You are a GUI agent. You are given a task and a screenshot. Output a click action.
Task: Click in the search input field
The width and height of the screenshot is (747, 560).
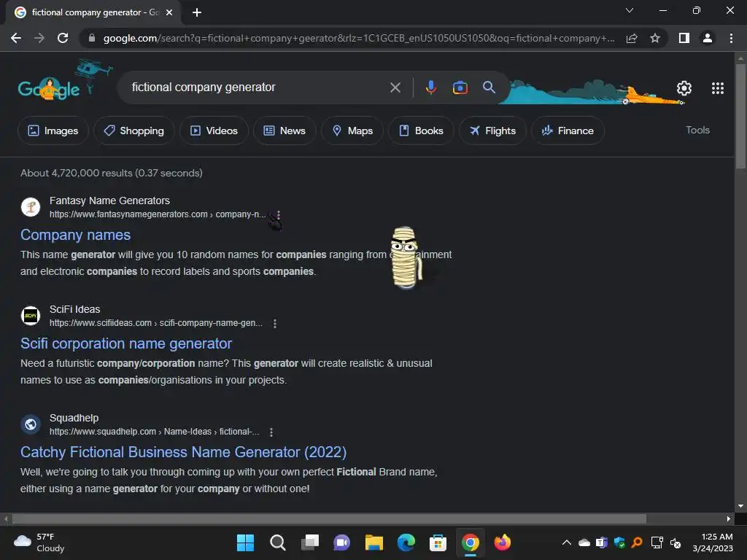(x=258, y=87)
